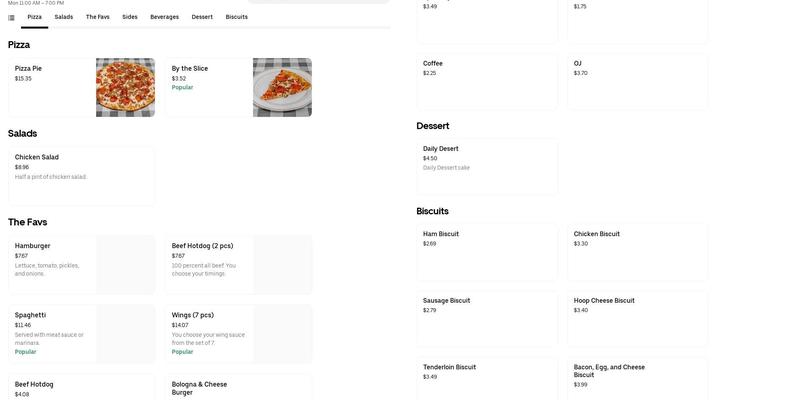Add the Coffee beverage item
Viewport: 800px width, 400px height.
pyautogui.click(x=487, y=81)
